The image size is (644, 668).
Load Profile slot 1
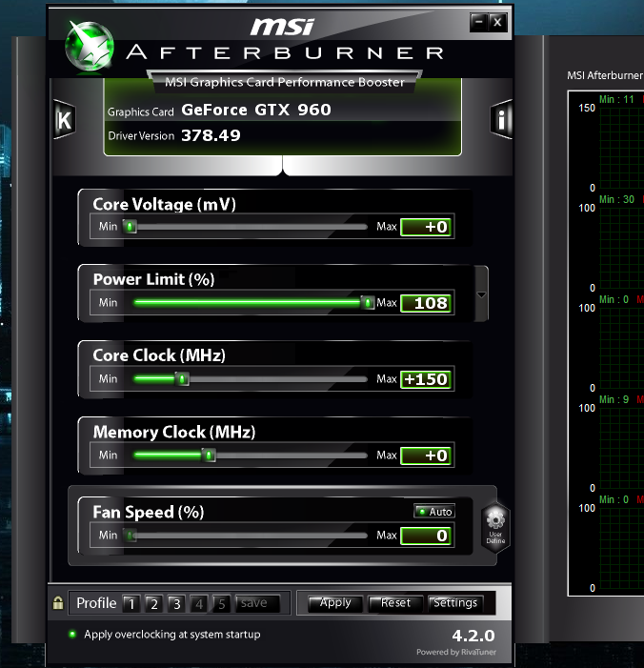click(131, 603)
